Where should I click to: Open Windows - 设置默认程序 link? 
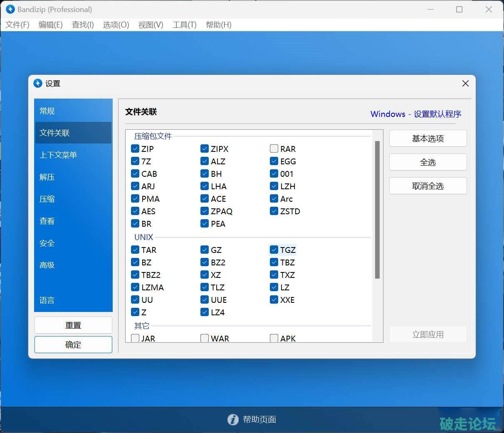pos(415,114)
